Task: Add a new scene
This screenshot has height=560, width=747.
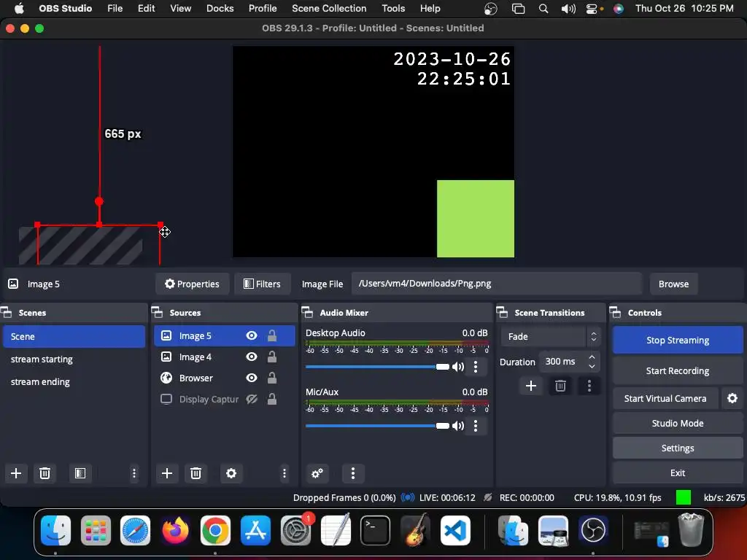Action: pos(16,473)
